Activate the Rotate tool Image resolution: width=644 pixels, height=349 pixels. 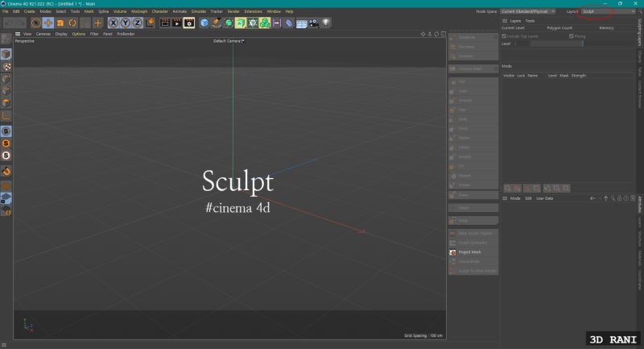point(72,23)
